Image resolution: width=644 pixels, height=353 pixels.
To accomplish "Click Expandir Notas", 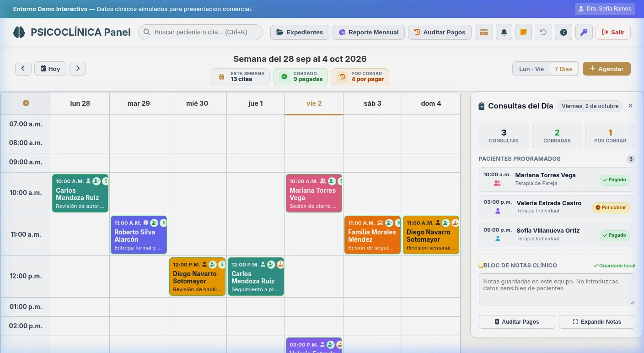I will point(597,322).
